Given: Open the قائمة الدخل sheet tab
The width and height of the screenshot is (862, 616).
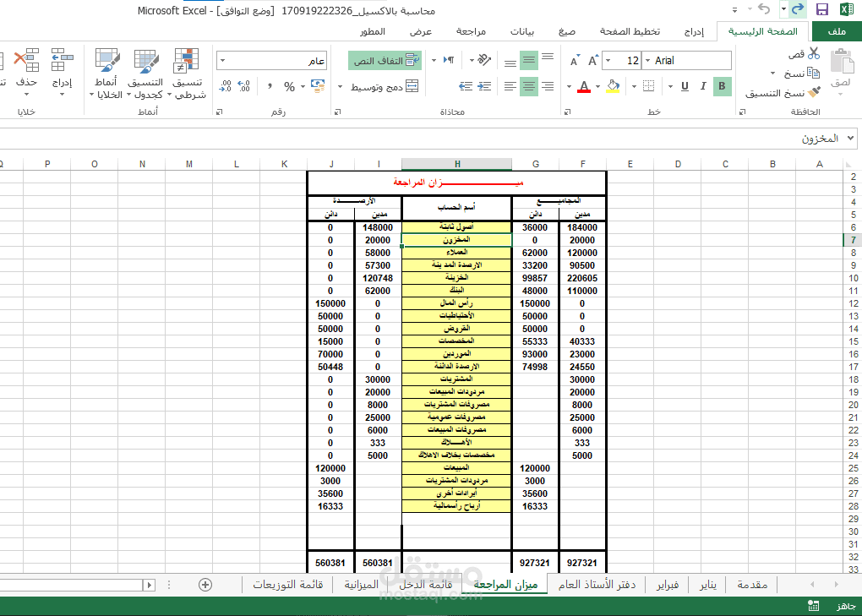Looking at the screenshot, I should click(425, 585).
